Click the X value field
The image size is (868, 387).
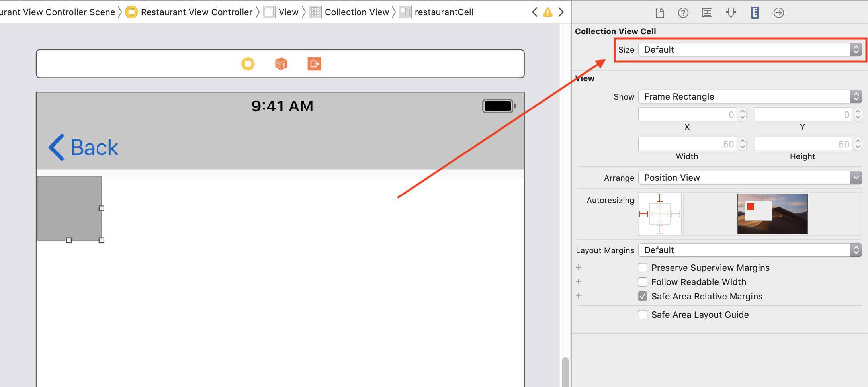click(688, 115)
